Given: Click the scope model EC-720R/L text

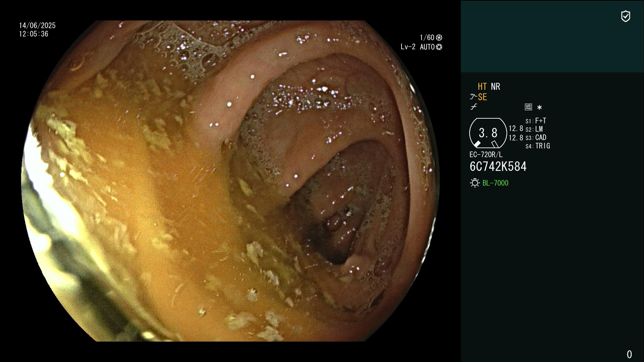Looking at the screenshot, I should click(x=486, y=155).
